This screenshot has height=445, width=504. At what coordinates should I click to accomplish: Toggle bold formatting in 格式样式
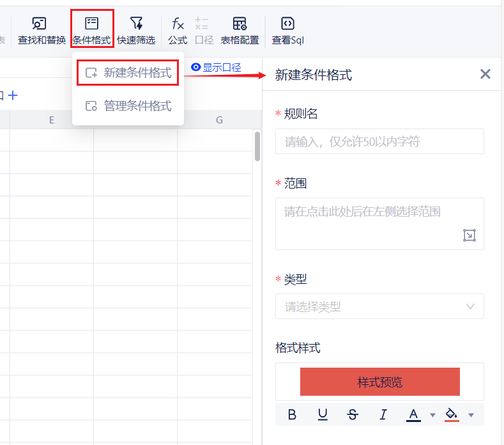[x=292, y=415]
